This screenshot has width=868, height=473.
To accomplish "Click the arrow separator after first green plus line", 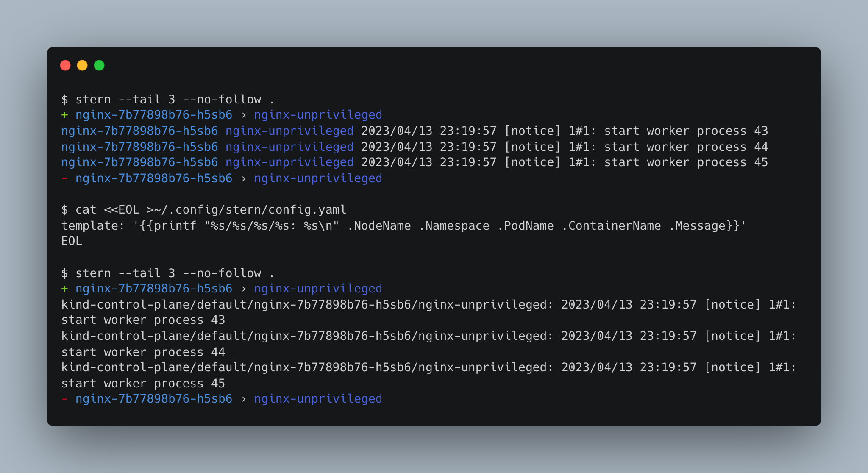I will [243, 115].
